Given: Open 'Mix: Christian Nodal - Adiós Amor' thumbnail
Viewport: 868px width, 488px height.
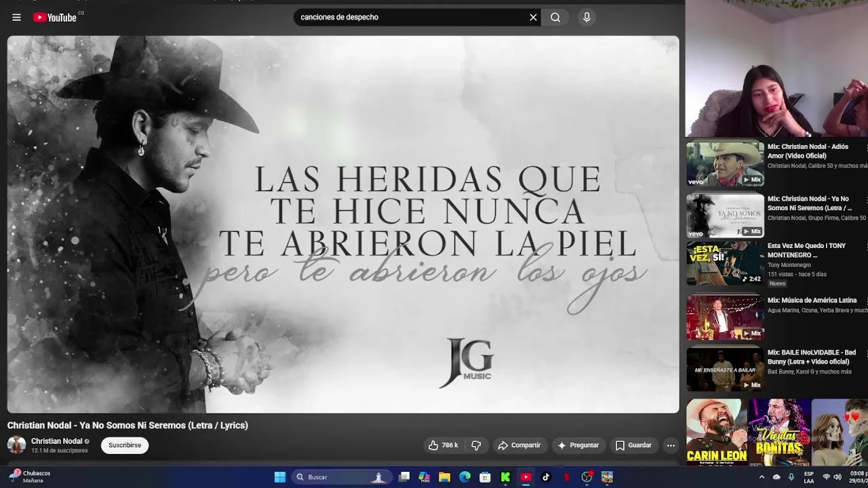Looking at the screenshot, I should pos(725,163).
